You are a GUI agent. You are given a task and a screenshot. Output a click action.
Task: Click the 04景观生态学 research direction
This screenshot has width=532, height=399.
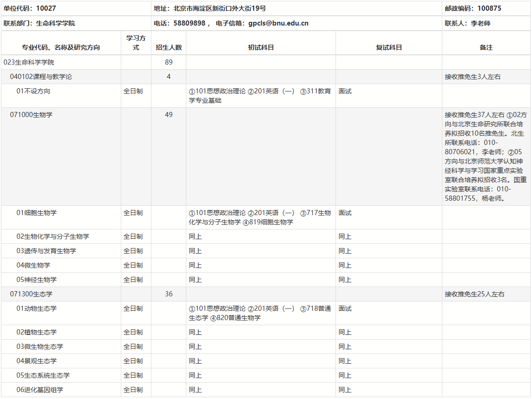tap(37, 361)
